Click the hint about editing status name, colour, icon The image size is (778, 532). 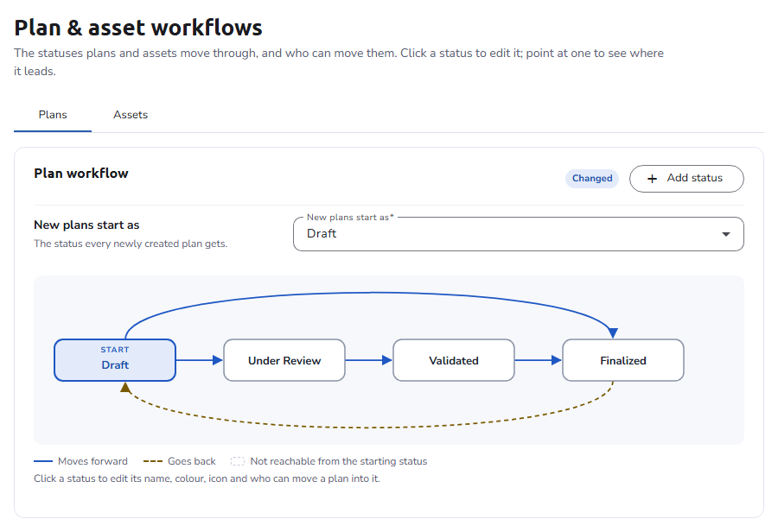pos(207,478)
